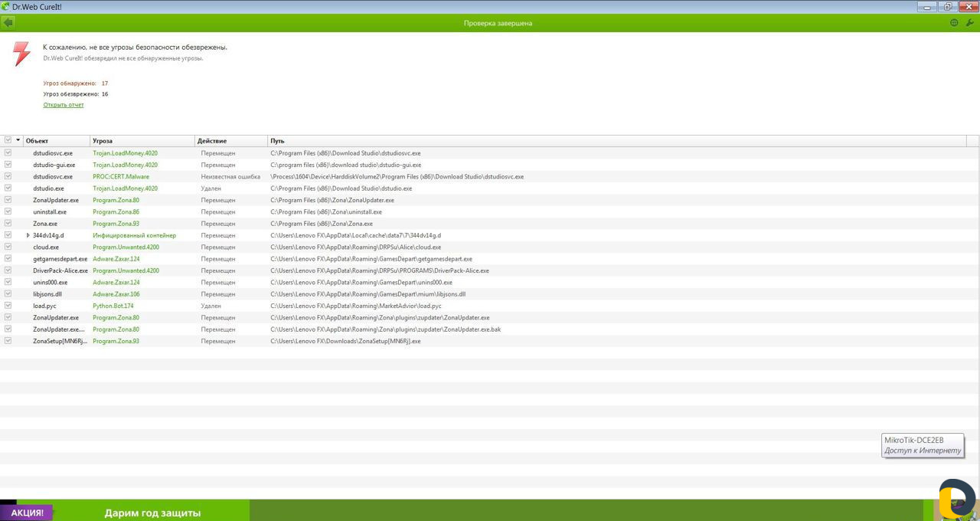Select the DriverPack-Alice.exe object name
980x521 pixels.
pos(60,270)
